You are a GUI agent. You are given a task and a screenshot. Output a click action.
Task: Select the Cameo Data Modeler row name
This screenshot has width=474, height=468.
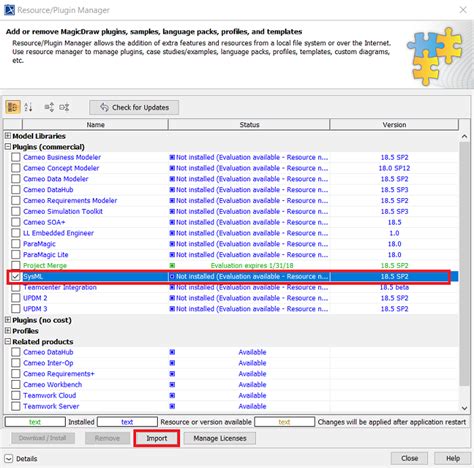click(56, 179)
